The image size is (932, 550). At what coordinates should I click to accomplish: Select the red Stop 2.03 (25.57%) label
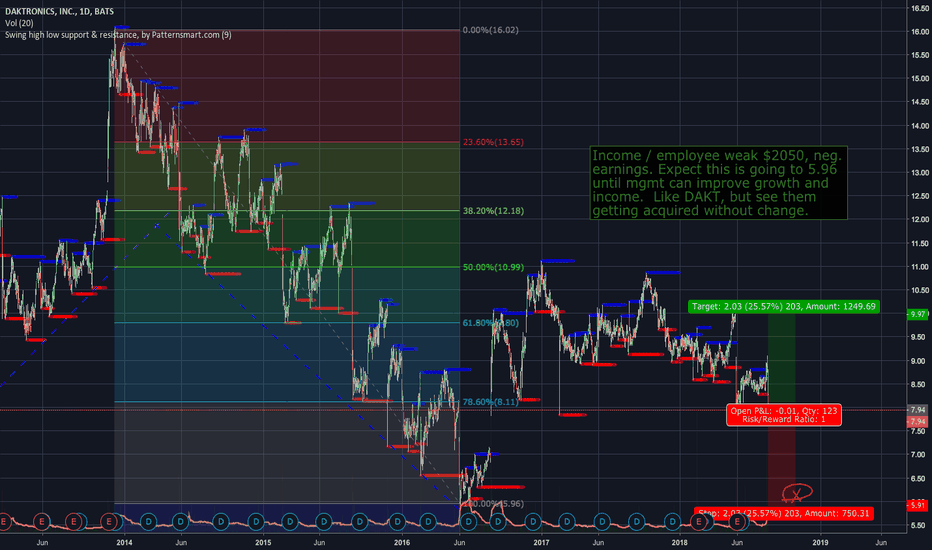pos(783,513)
